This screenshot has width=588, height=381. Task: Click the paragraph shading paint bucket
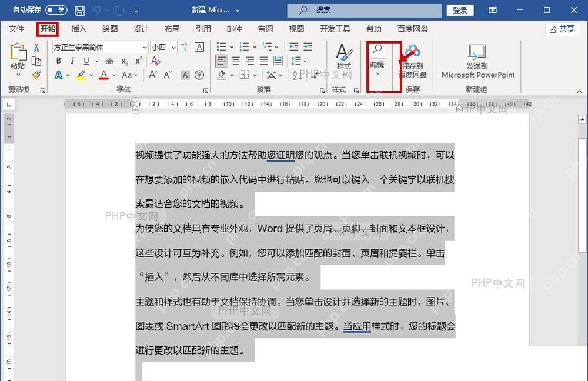(x=222, y=75)
